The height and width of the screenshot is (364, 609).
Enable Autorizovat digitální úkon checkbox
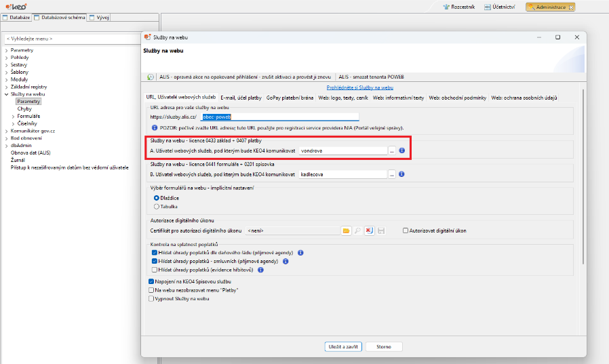pos(406,230)
